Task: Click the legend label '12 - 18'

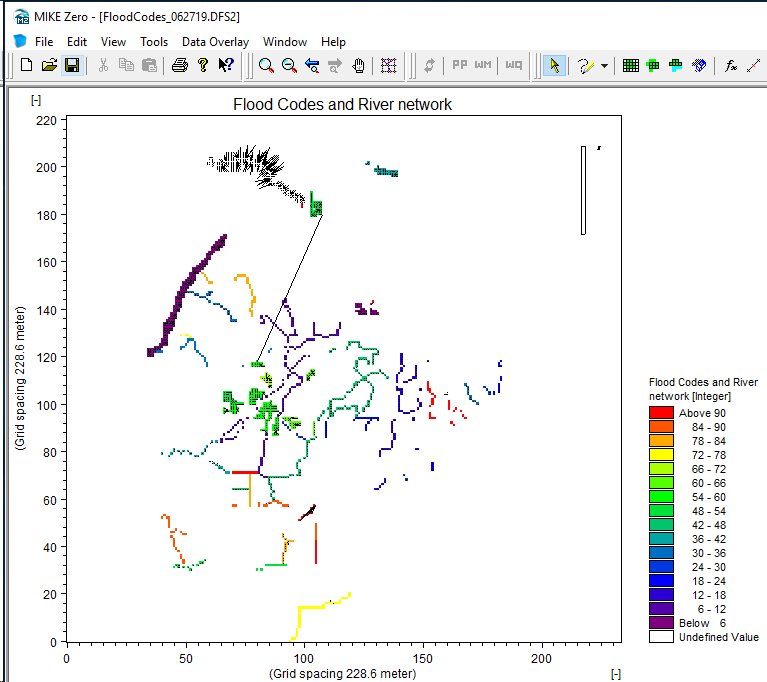Action: (708, 595)
